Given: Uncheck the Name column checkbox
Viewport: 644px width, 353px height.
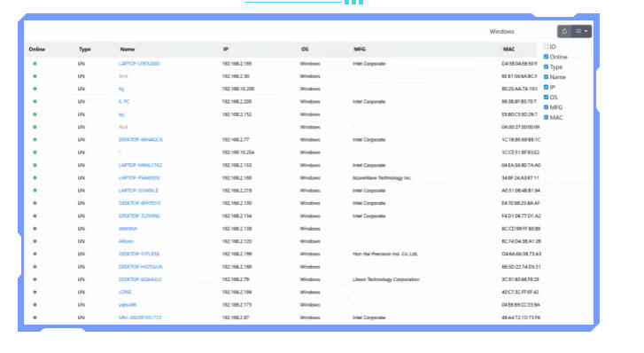Looking at the screenshot, I should pyautogui.click(x=546, y=77).
